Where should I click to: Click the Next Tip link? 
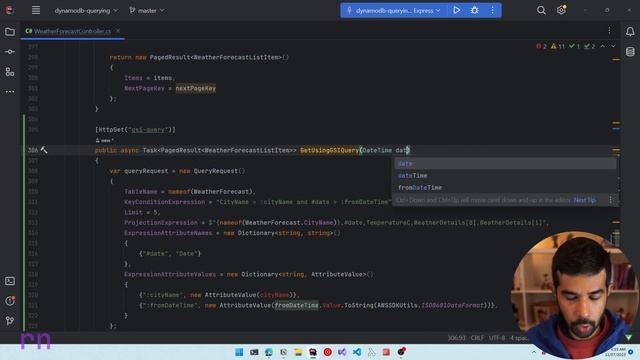(584, 200)
